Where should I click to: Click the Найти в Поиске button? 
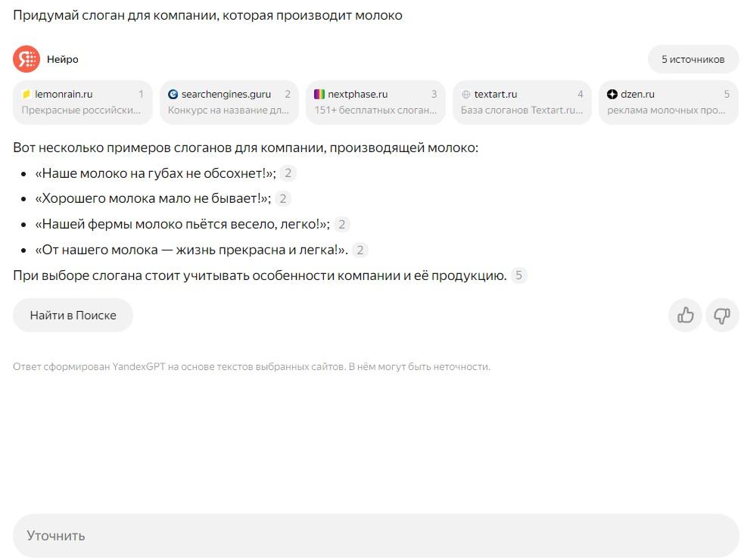[72, 315]
